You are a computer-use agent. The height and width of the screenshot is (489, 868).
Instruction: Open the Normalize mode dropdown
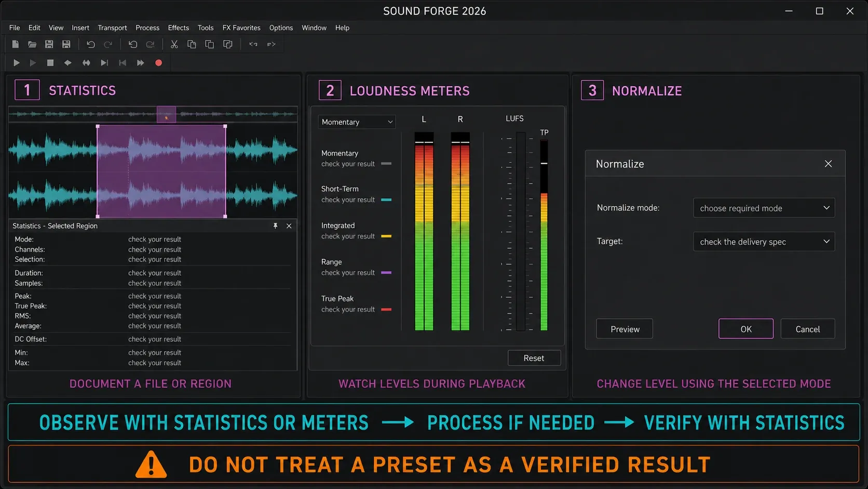pyautogui.click(x=764, y=208)
